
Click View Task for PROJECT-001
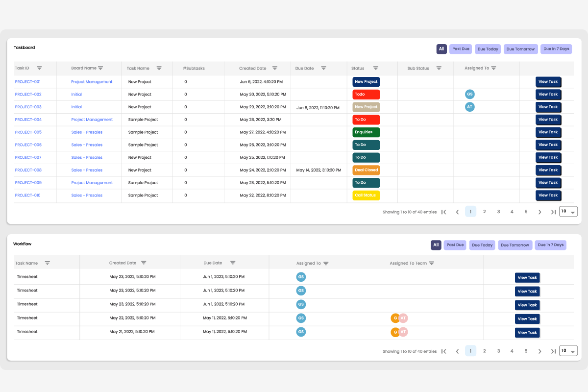tap(548, 81)
